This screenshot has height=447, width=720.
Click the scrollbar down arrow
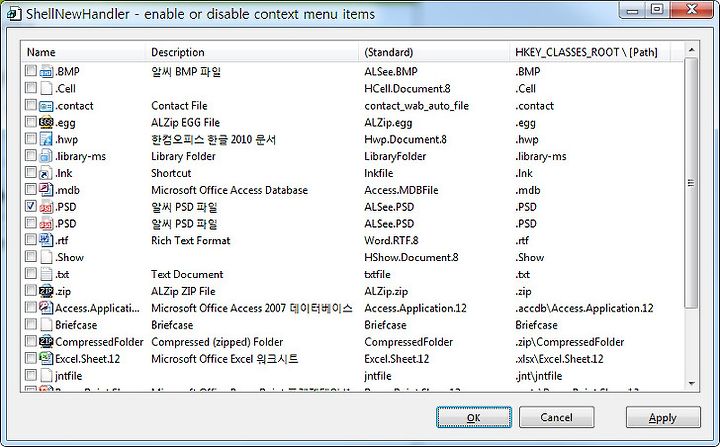[691, 384]
